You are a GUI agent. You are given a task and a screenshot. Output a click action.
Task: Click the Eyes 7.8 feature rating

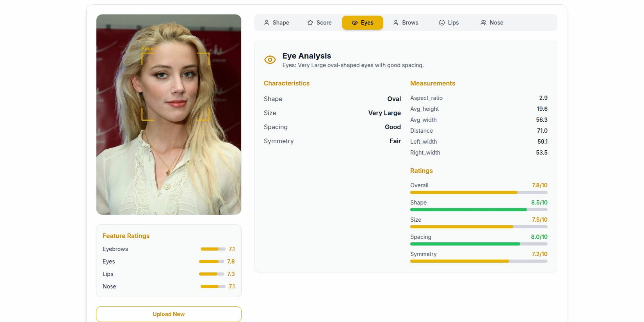click(x=231, y=262)
